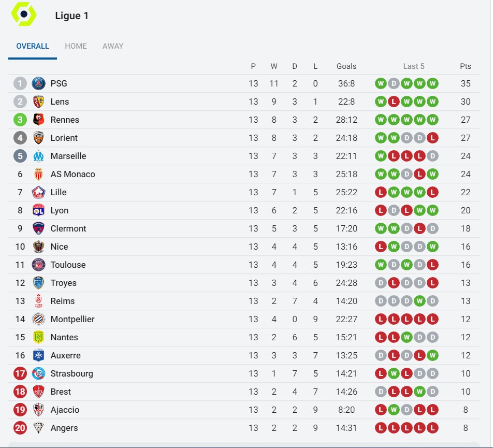
Task: Switch to the HOME standings tab
Action: tap(76, 46)
